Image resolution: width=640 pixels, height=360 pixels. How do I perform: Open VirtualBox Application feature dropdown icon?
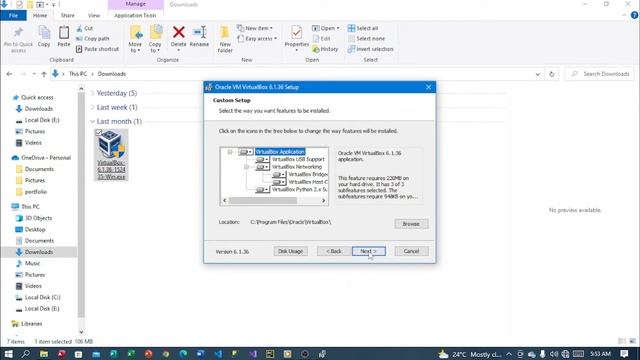coord(246,152)
